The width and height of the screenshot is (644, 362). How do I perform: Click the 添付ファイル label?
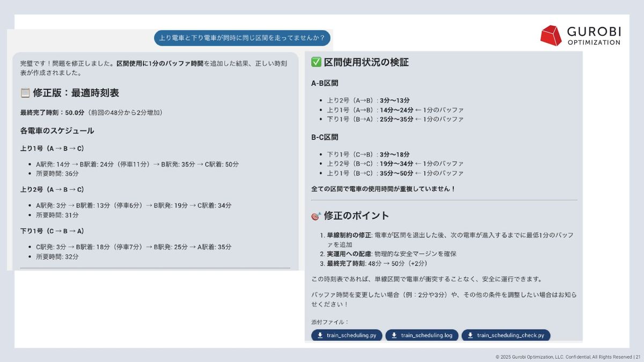click(x=330, y=322)
